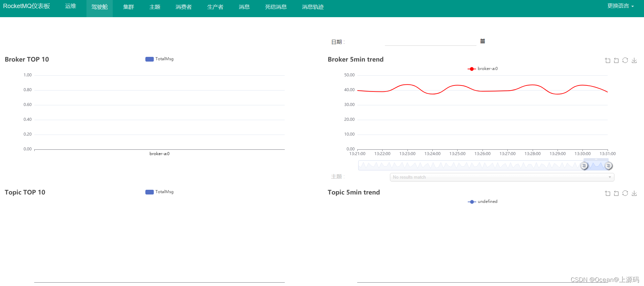The image size is (644, 286).
Task: Open the 消息 message tab
Action: 244,7
